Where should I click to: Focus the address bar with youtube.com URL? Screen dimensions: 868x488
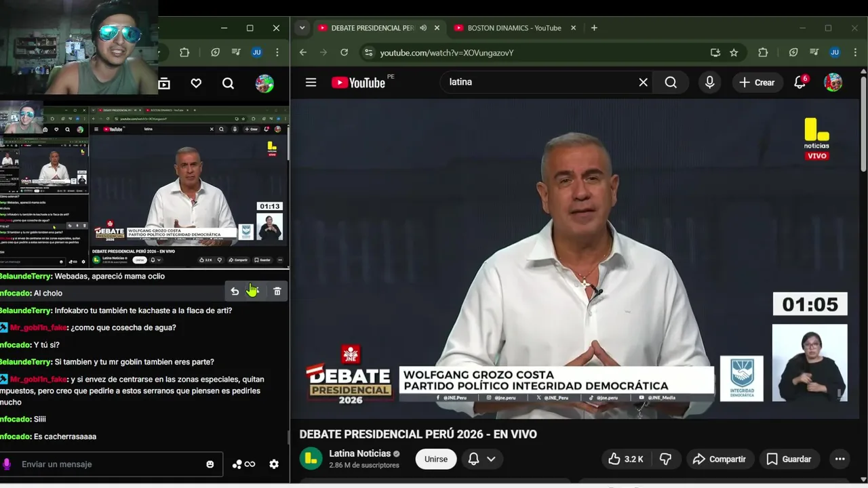pyautogui.click(x=542, y=52)
